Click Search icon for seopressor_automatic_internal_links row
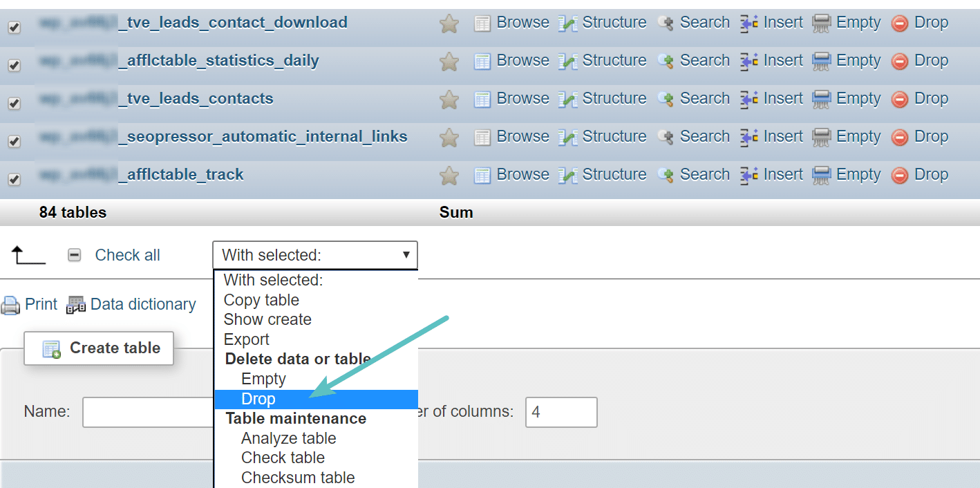Screen dimensions: 980x488 [x=666, y=138]
